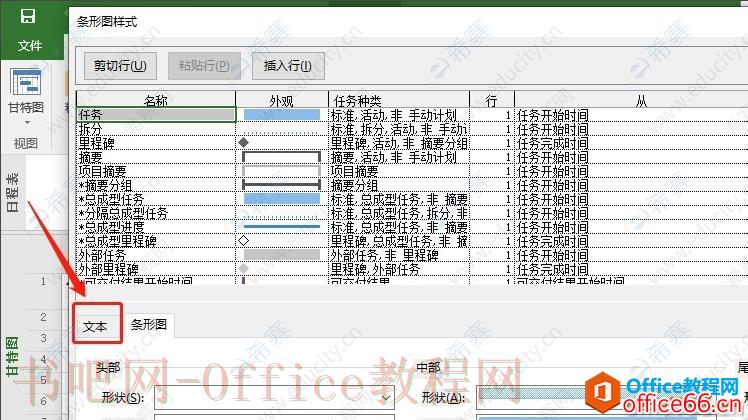The width and height of the screenshot is (748, 420).
Task: Click the 插入行(I) button
Action: tap(288, 65)
